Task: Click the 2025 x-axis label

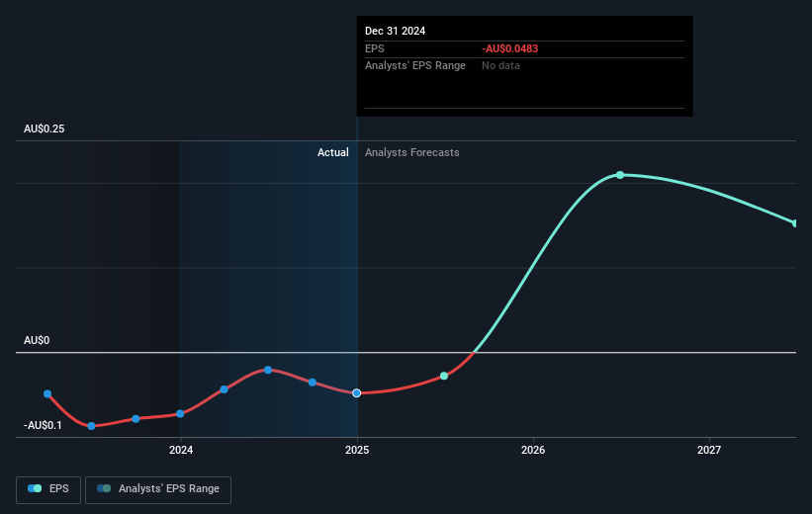Action: click(x=357, y=450)
